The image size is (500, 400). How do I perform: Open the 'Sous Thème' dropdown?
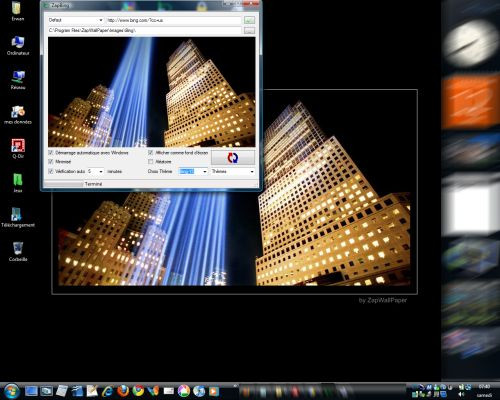[193, 171]
